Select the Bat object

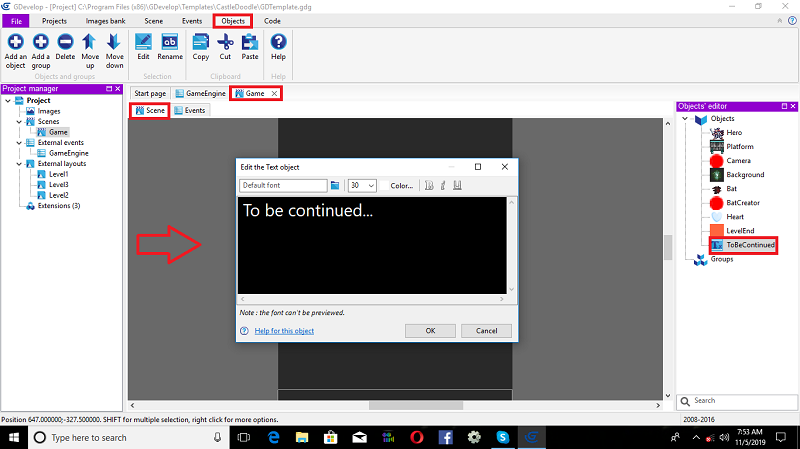[731, 189]
